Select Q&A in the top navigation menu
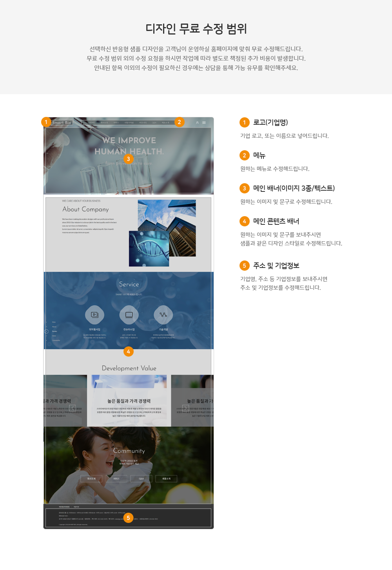Image resolution: width=392 pixels, height=570 pixels. pyautogui.click(x=154, y=123)
